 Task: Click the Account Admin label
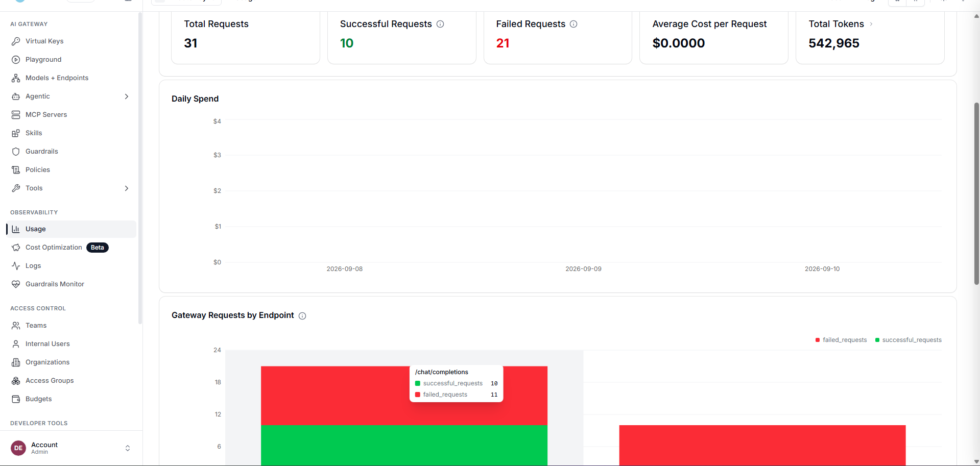pos(44,448)
